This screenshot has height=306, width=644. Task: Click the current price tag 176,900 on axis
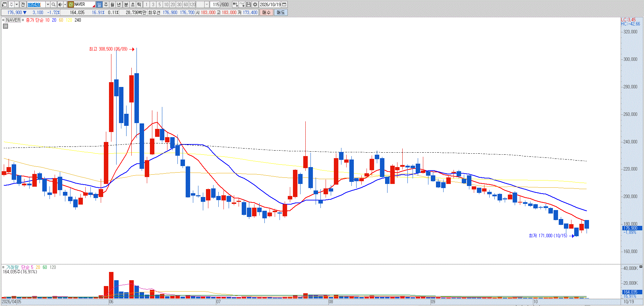631,228
